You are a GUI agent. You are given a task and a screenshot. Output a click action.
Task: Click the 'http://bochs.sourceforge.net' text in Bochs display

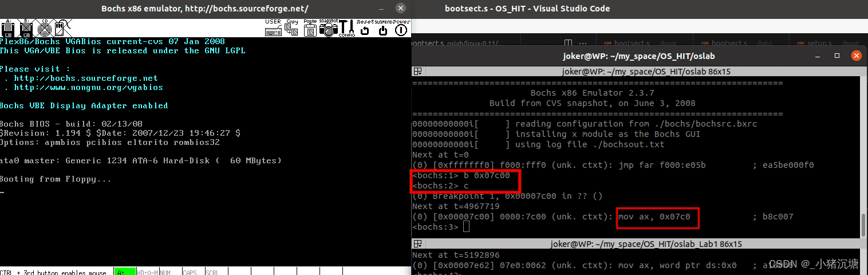(86, 78)
